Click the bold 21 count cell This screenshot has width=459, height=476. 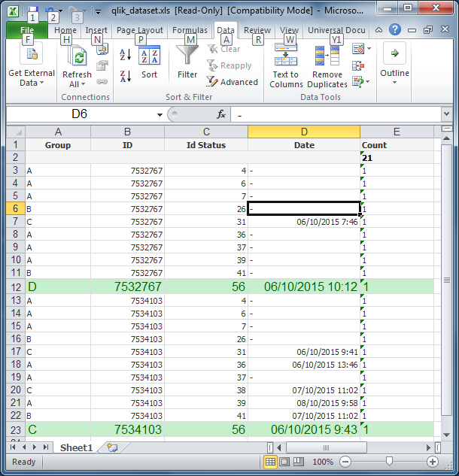click(397, 158)
